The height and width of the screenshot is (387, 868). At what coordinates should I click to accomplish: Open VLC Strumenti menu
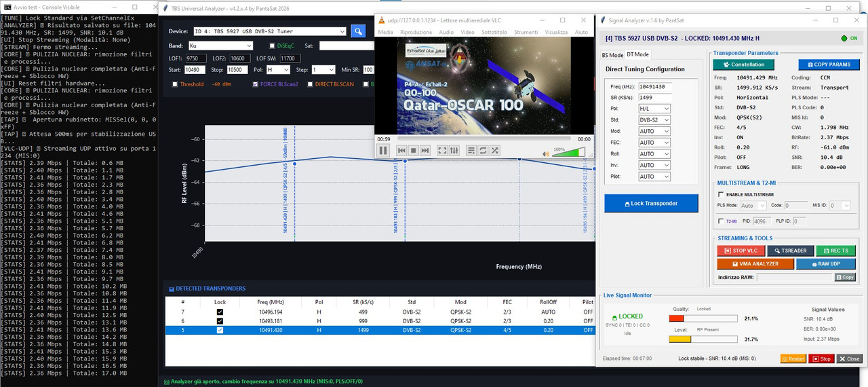tap(526, 32)
